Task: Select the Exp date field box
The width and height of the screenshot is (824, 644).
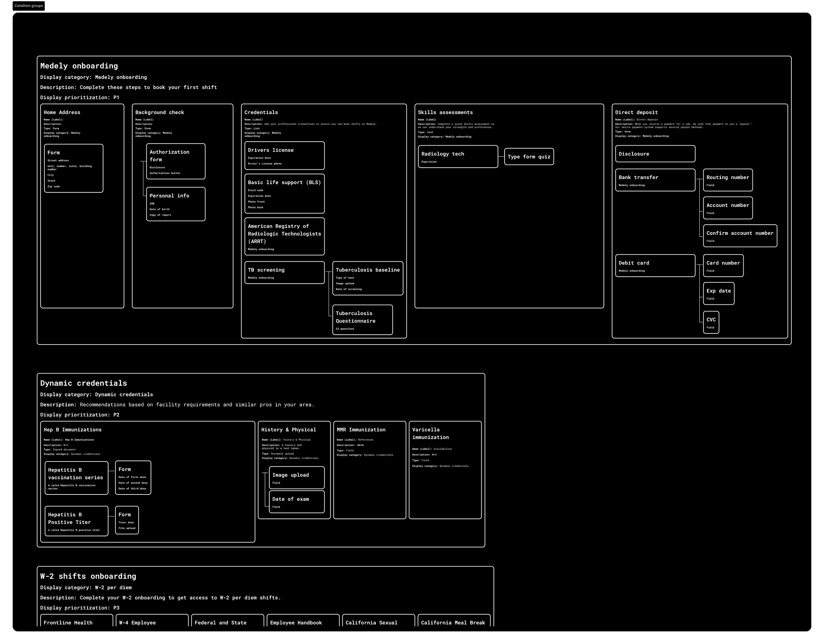Action: (718, 294)
